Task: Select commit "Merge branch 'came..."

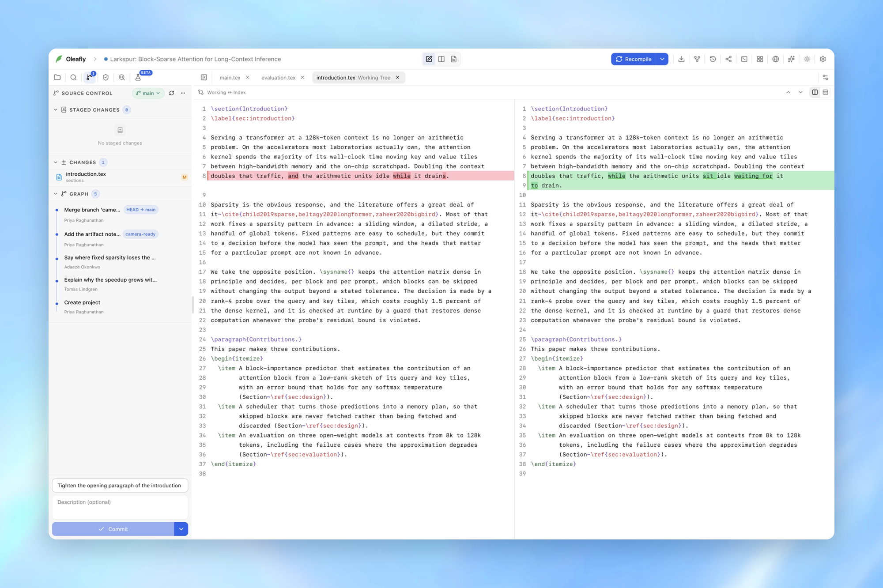Action: click(92, 210)
